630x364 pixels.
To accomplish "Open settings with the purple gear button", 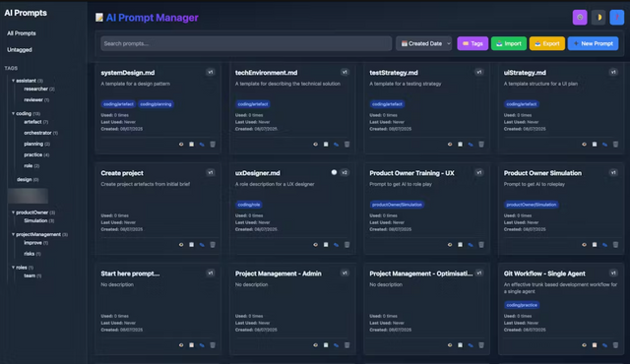I will coord(580,18).
